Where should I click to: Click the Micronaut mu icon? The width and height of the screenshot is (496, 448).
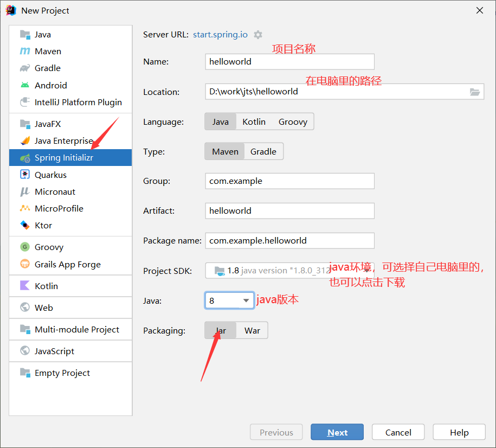25,191
